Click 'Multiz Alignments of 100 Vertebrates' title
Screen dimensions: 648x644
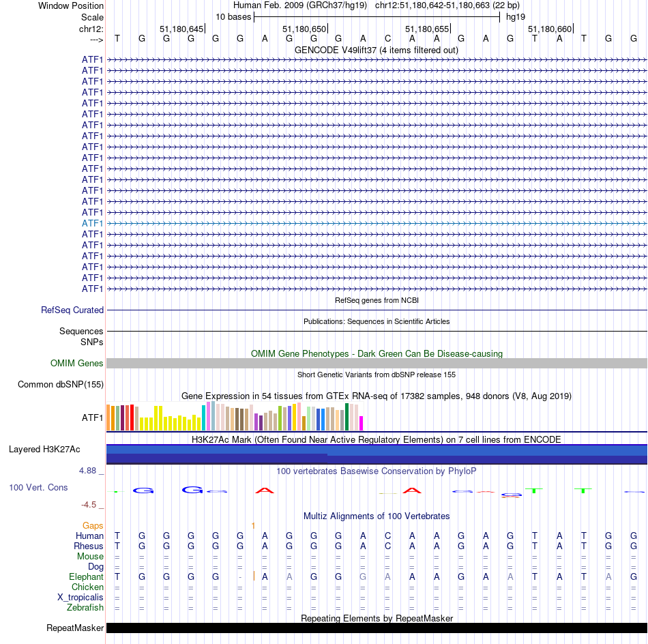point(377,516)
